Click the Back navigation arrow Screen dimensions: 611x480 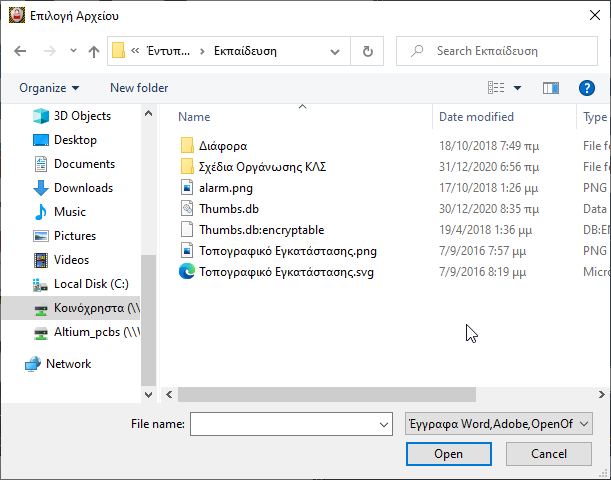tap(20, 51)
